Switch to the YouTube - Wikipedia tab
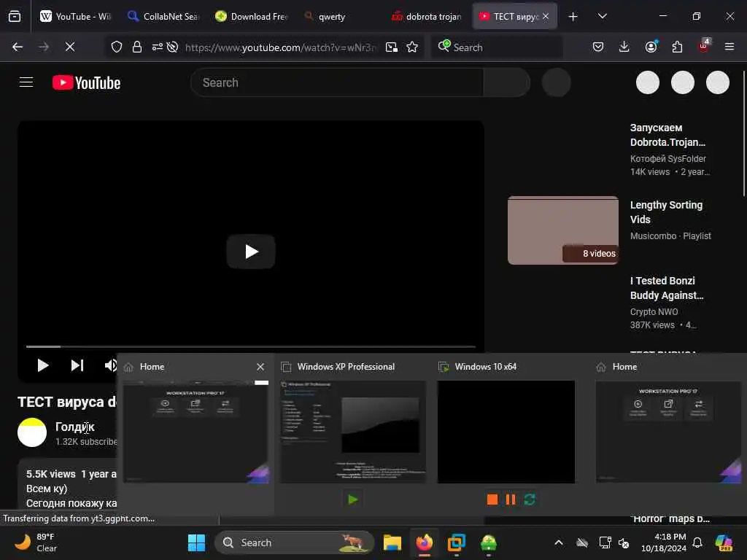This screenshot has width=747, height=560. (75, 16)
